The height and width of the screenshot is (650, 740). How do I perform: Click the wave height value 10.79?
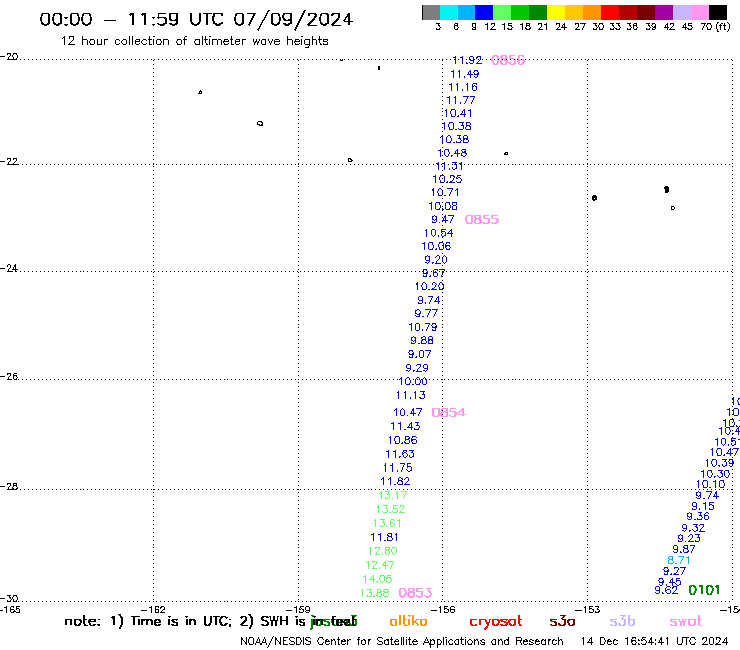[423, 327]
